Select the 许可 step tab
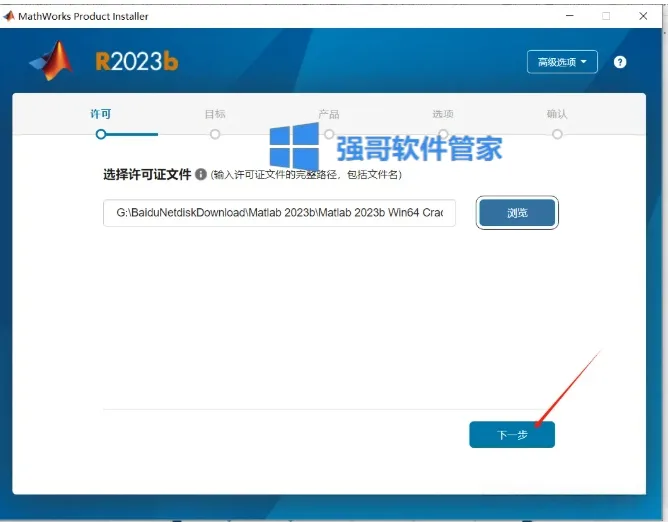The height and width of the screenshot is (522, 668). tap(101, 114)
